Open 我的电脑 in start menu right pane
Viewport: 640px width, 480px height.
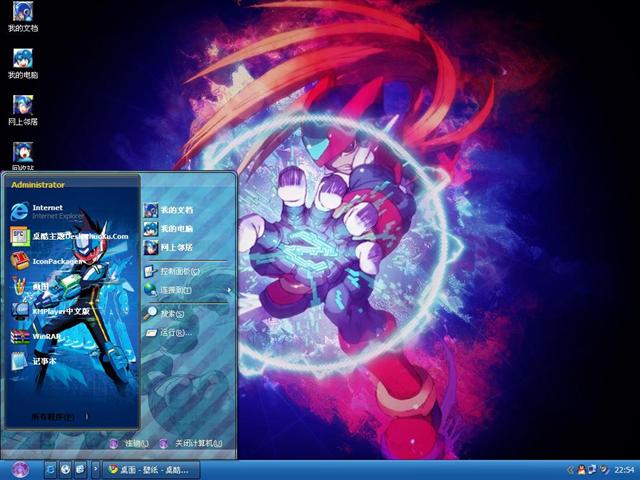coord(168,229)
